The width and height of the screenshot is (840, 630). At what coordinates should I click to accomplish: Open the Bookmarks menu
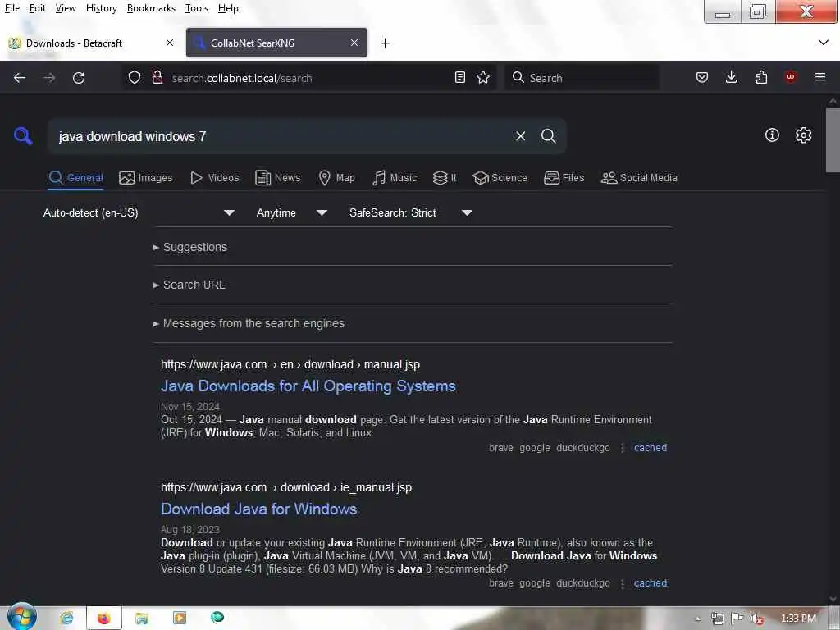click(151, 8)
